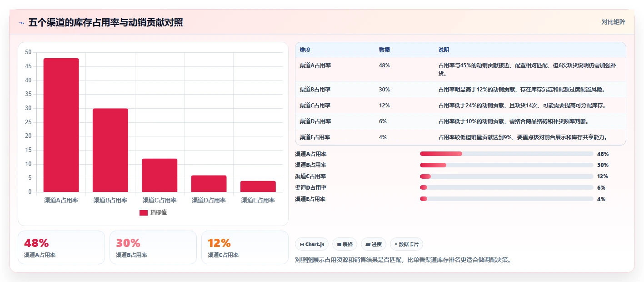Click the footer note about 调配决策
Viewport: 644px width, 282px height.
tap(404, 260)
